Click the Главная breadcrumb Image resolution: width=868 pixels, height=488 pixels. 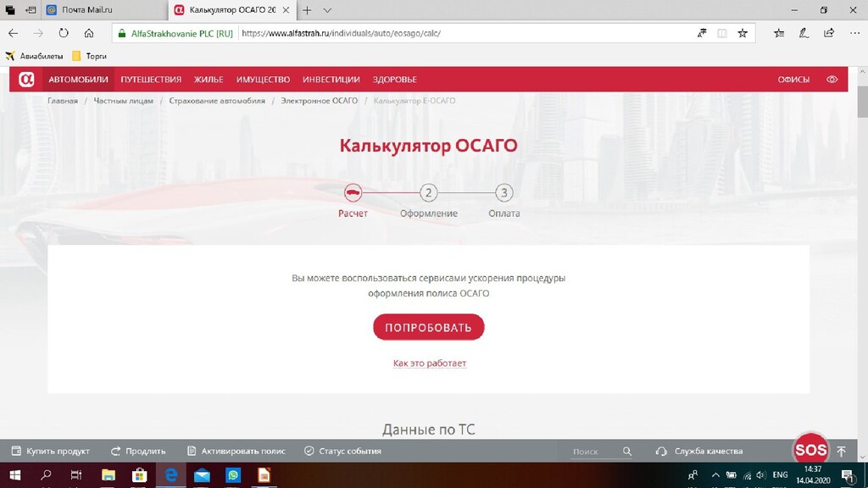[63, 101]
